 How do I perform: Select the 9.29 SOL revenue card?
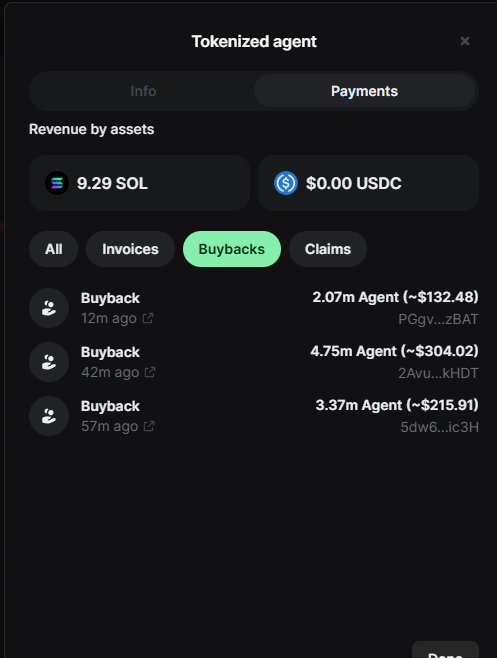[x=139, y=183]
